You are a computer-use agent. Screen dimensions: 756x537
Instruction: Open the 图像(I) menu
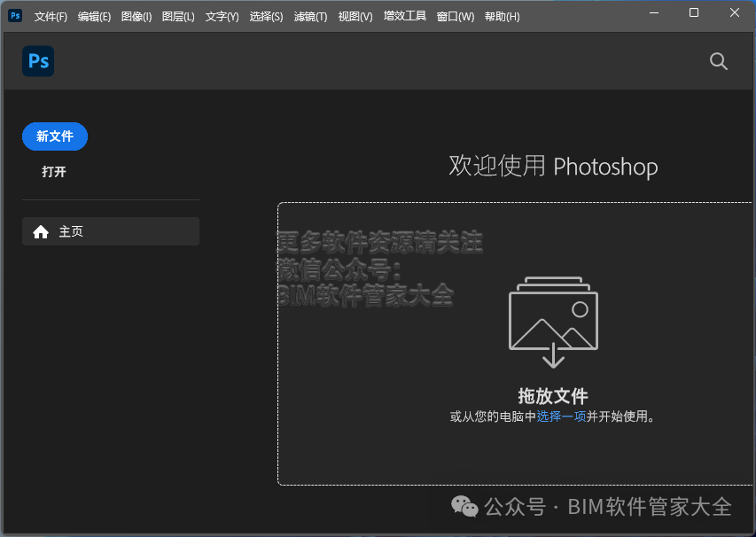click(136, 17)
